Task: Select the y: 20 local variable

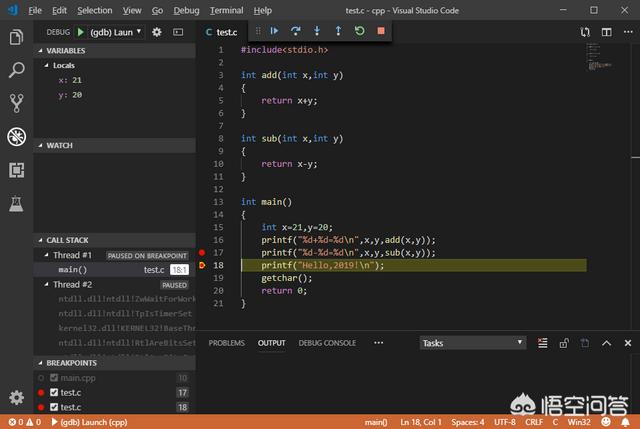Action: pyautogui.click(x=70, y=95)
